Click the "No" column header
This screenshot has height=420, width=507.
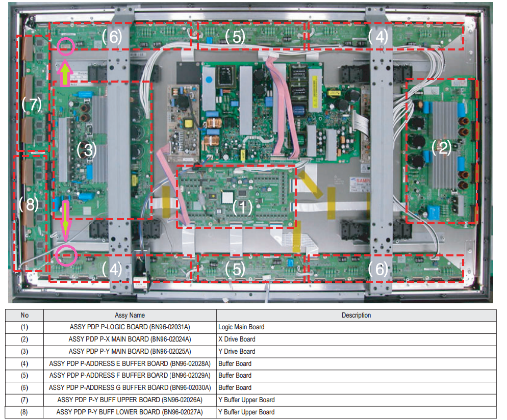[x=24, y=316]
